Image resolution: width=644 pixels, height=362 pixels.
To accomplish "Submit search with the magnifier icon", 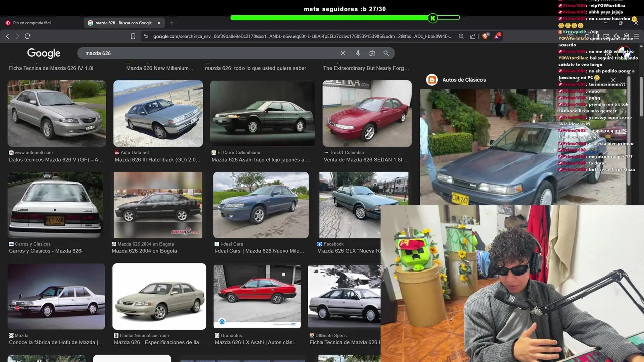I will [x=386, y=53].
